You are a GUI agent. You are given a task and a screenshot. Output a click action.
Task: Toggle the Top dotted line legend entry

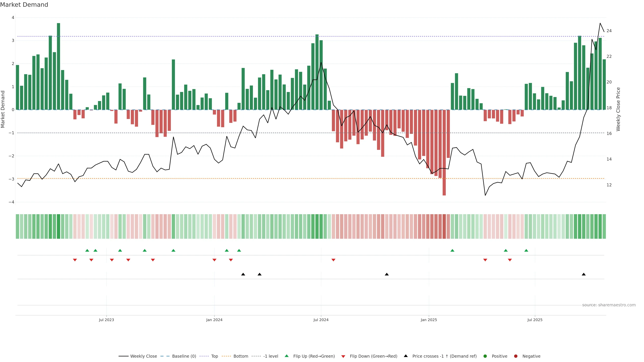[214, 356]
